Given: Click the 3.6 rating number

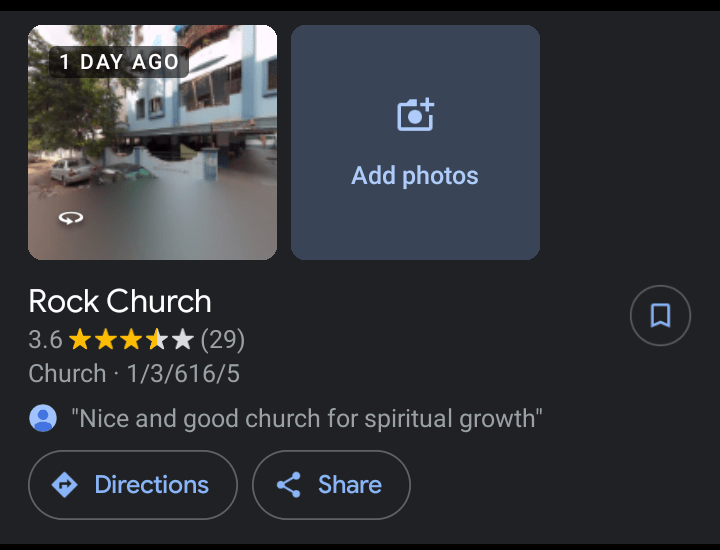Looking at the screenshot, I should [x=45, y=340].
